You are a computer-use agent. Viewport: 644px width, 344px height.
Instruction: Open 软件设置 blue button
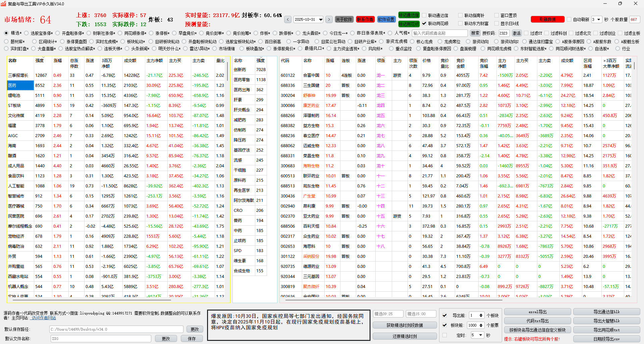click(x=386, y=19)
